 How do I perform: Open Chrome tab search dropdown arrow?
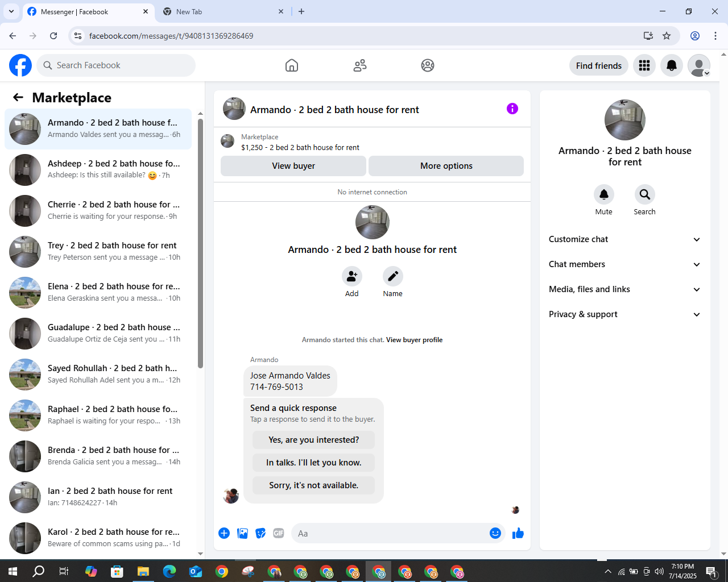point(11,11)
